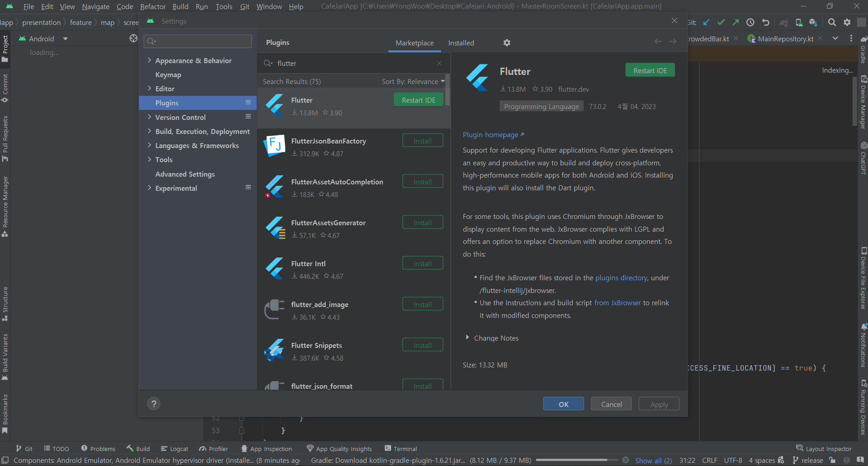Open the Gradle side panel
Image resolution: width=868 pixels, height=466 pixels.
863,50
